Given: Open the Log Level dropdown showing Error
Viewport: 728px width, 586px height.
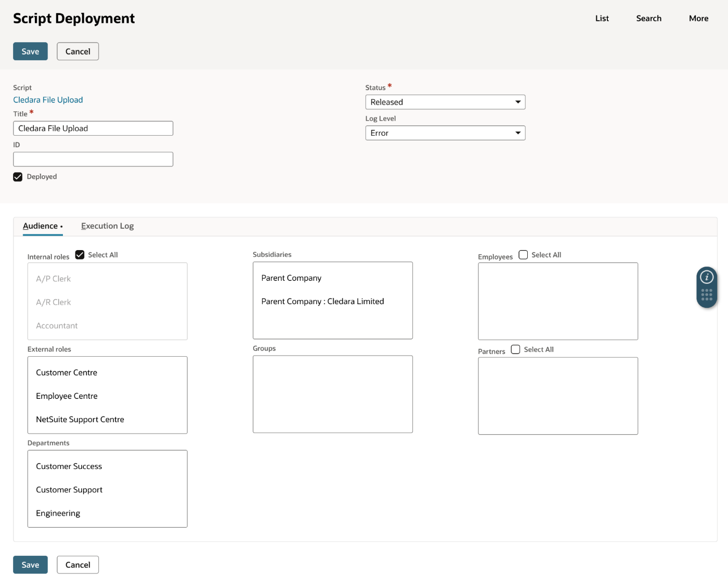Looking at the screenshot, I should click(445, 133).
